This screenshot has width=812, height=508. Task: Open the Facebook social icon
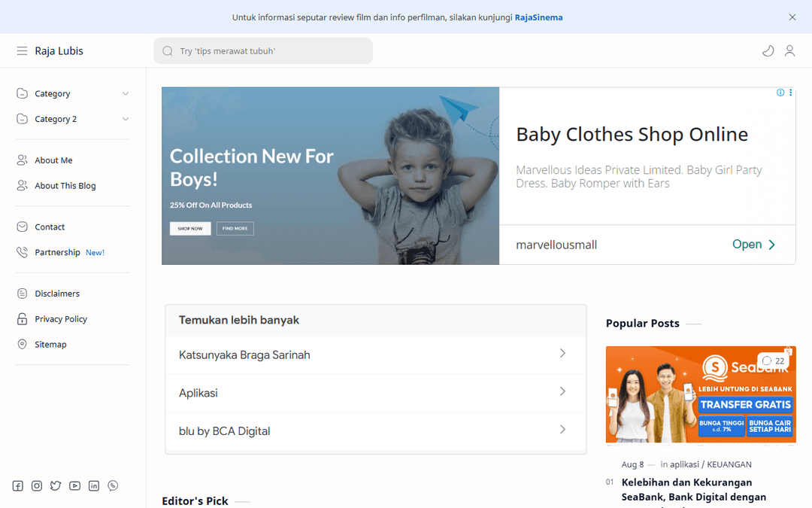(x=17, y=485)
